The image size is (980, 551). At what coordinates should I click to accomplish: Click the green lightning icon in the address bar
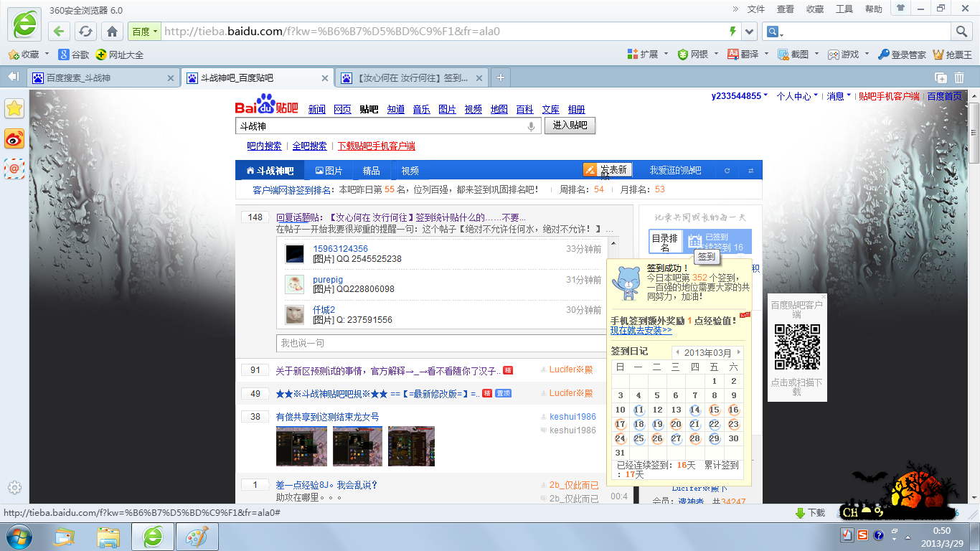coord(732,32)
